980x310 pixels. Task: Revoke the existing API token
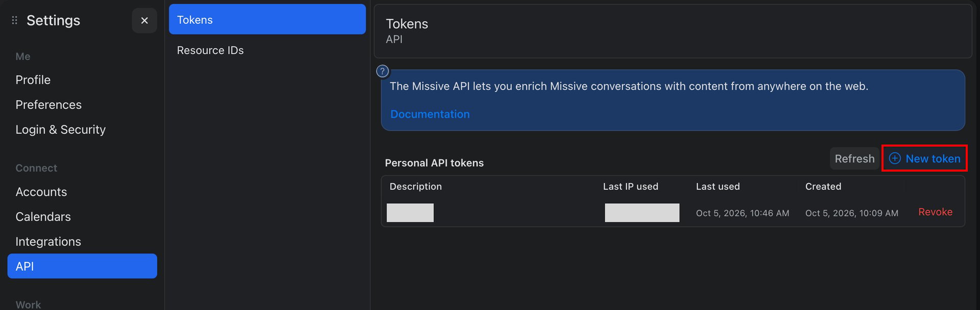[935, 212]
